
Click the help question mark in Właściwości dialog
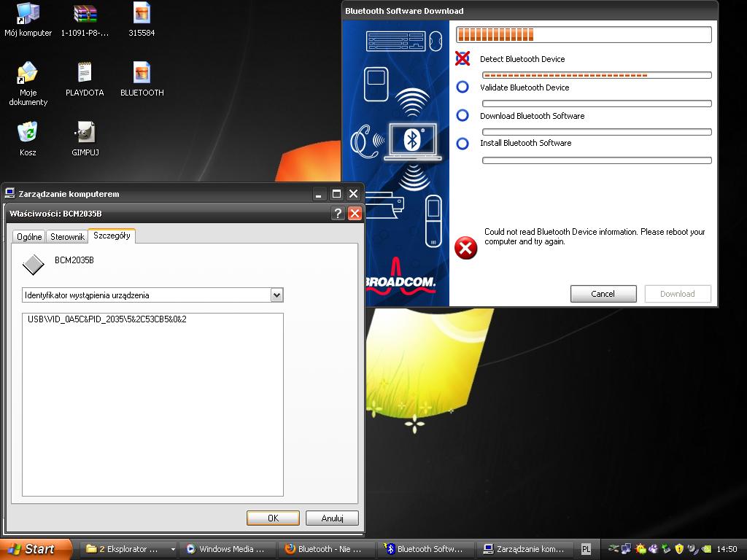(337, 214)
